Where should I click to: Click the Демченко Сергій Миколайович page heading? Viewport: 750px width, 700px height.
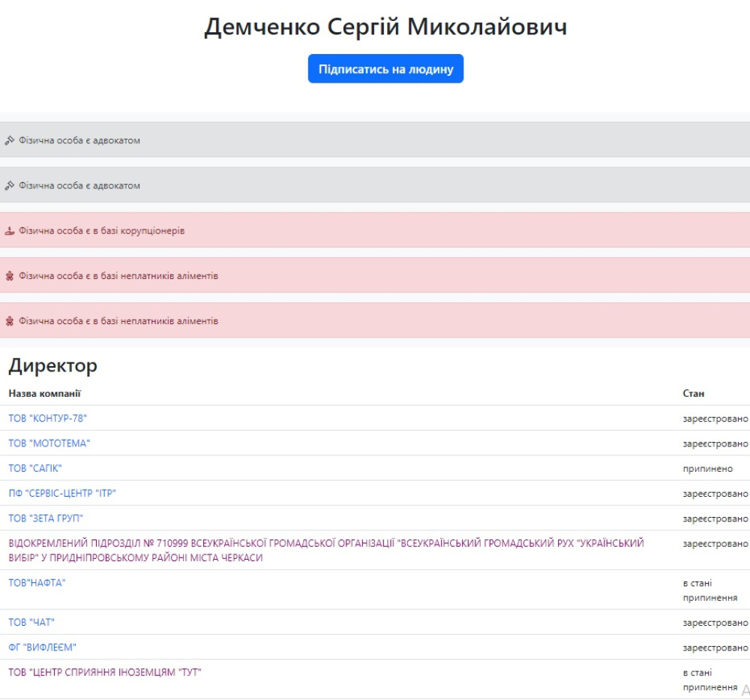(x=385, y=27)
